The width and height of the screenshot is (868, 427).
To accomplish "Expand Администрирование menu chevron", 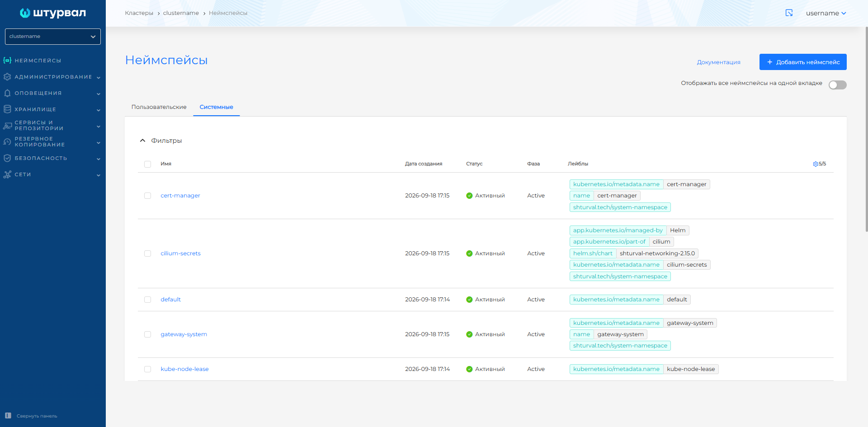I will 99,77.
